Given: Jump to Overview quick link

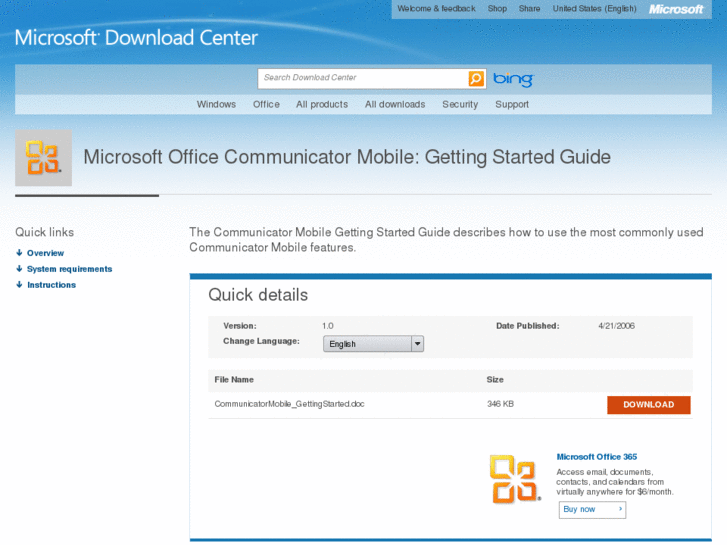Looking at the screenshot, I should (45, 253).
